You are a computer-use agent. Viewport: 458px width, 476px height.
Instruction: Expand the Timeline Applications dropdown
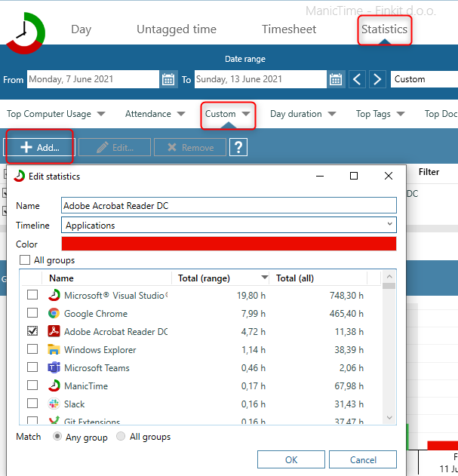(389, 225)
